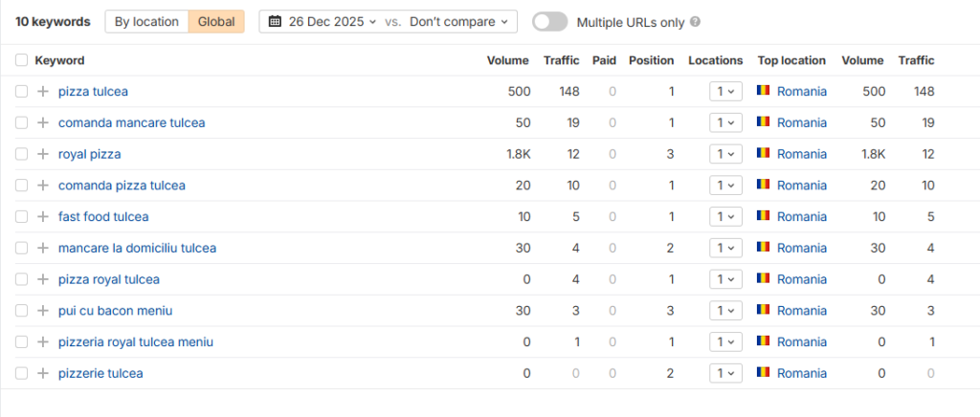Image resolution: width=980 pixels, height=417 pixels.
Task: Expand Locations dropdown for pizza tulcea
Action: click(x=725, y=92)
